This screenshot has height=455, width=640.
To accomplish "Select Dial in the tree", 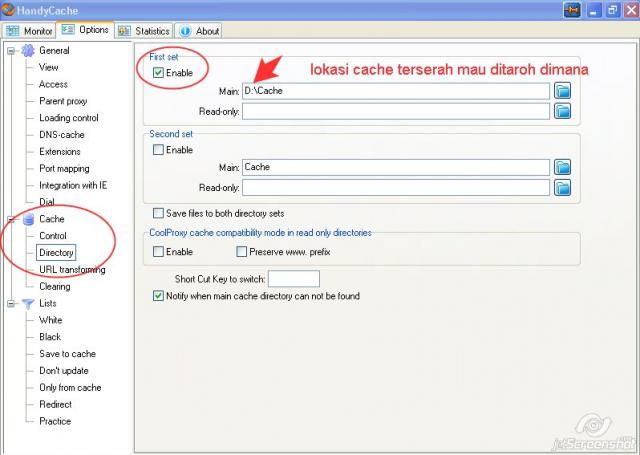I will coord(47,202).
